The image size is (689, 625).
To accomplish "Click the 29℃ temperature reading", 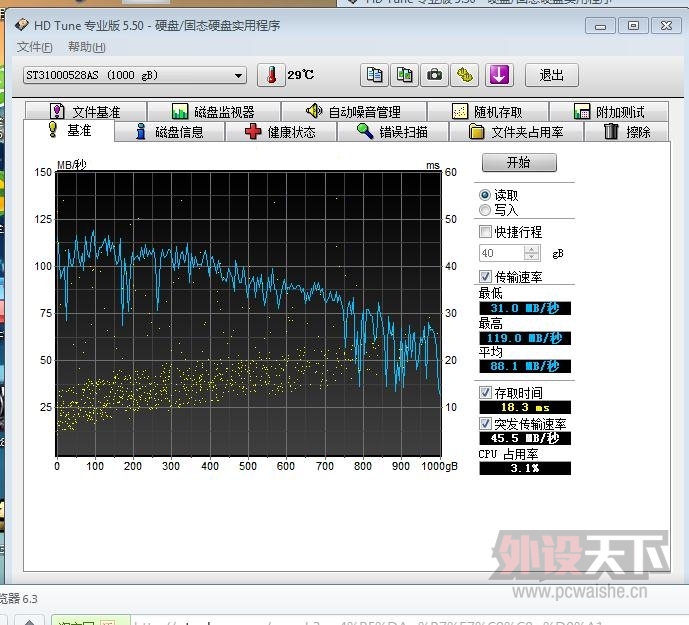I will tap(301, 75).
